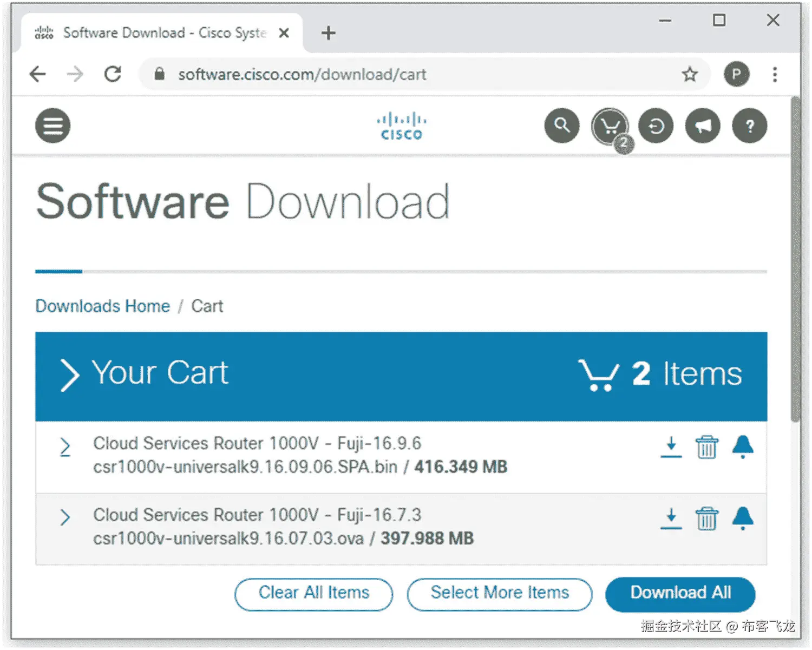Click the Cisco logo
Screen dimensions: 812x650
click(401, 126)
